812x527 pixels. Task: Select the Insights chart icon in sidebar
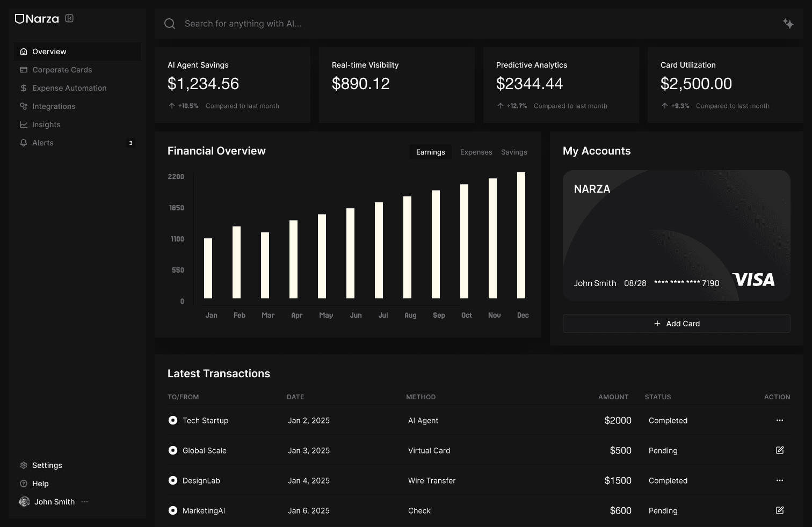click(x=24, y=125)
